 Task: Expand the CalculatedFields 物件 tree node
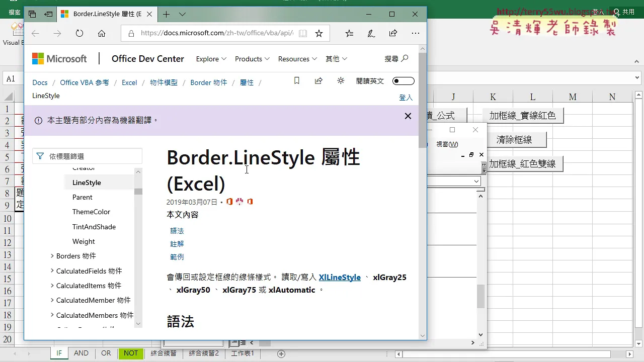[52, 271]
